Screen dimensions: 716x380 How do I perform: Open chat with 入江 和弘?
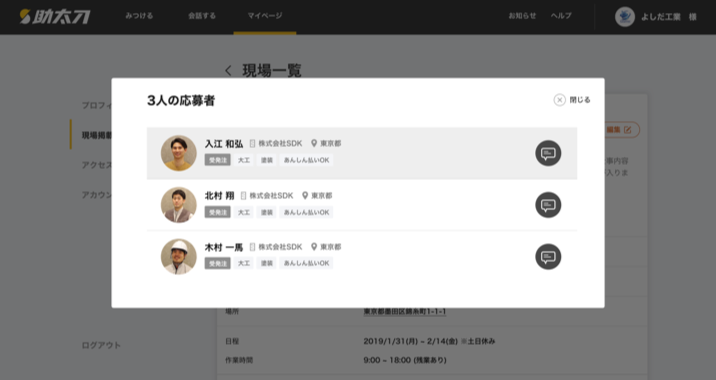(548, 153)
